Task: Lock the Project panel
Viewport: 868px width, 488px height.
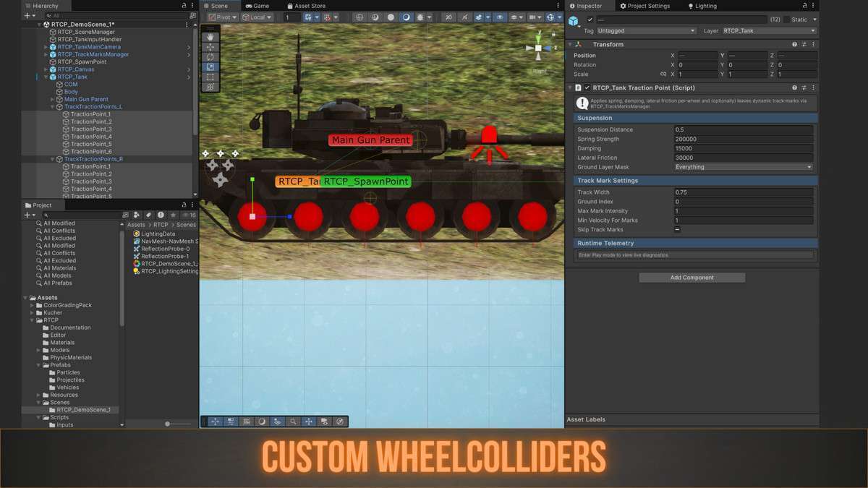Action: [184, 205]
